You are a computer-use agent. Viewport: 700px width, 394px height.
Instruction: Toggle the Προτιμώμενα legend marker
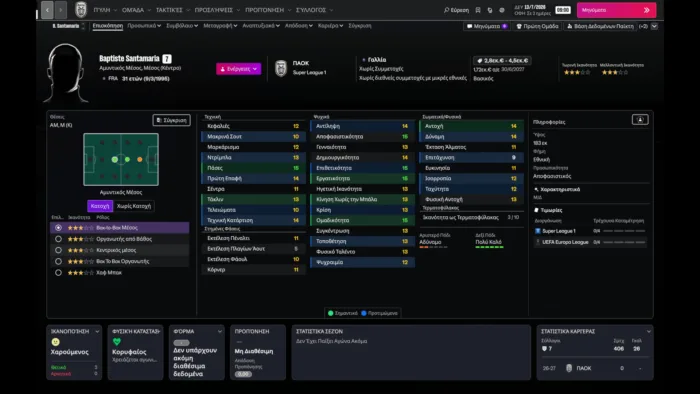[x=364, y=313]
